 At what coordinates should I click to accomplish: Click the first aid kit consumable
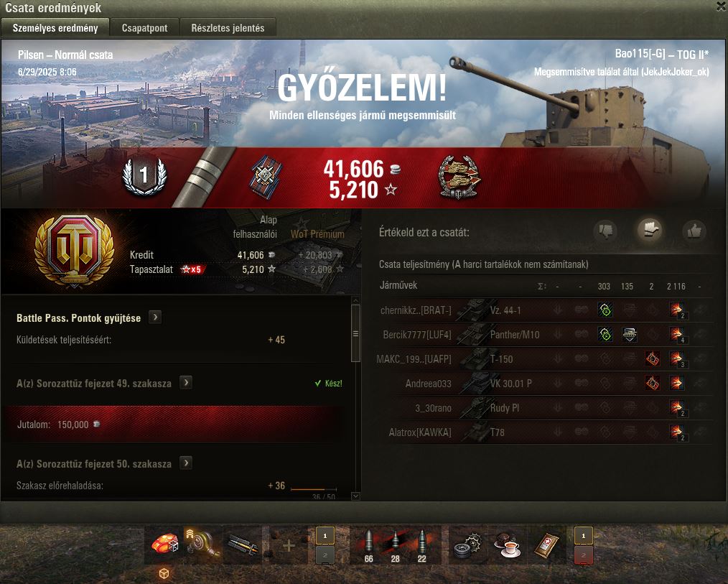[x=546, y=545]
